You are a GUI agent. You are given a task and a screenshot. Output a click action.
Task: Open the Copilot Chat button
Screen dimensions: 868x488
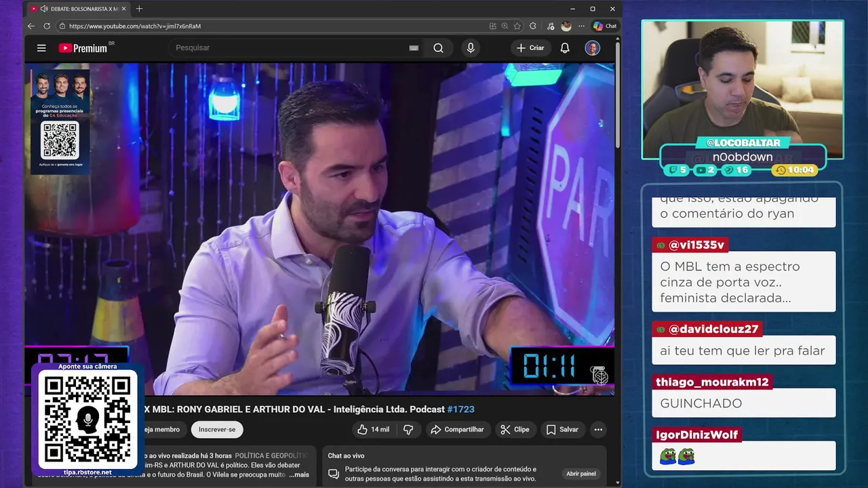coord(605,26)
